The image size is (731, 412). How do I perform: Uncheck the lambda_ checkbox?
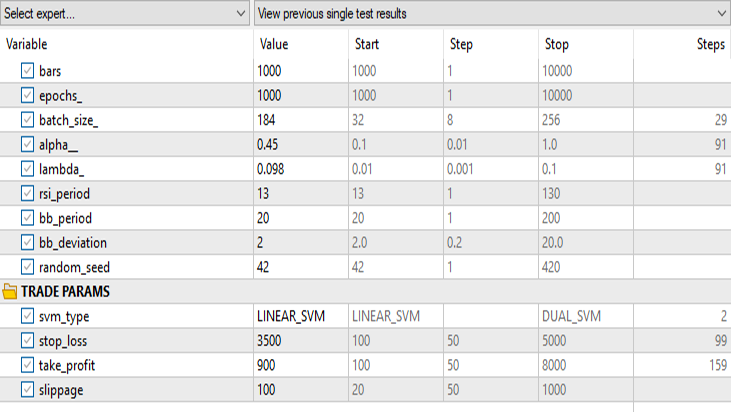point(28,169)
